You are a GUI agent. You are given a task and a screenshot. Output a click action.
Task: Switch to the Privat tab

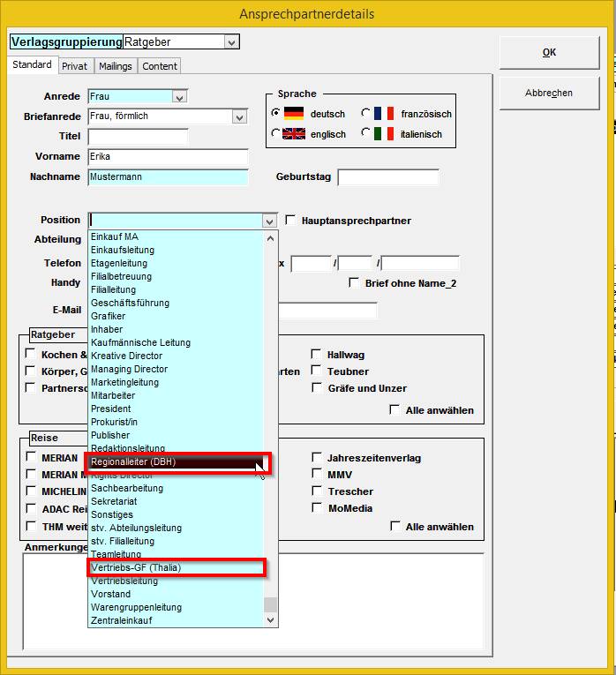click(74, 66)
